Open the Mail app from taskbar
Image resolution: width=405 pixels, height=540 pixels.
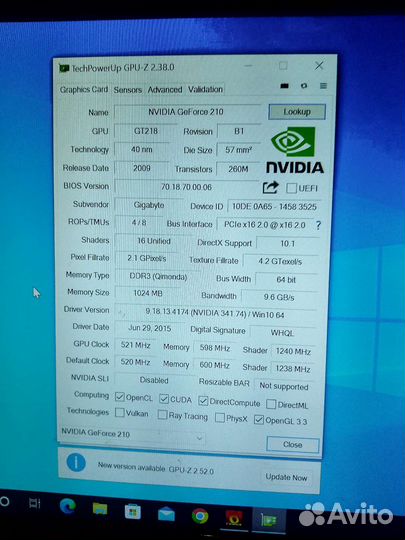tap(166, 514)
